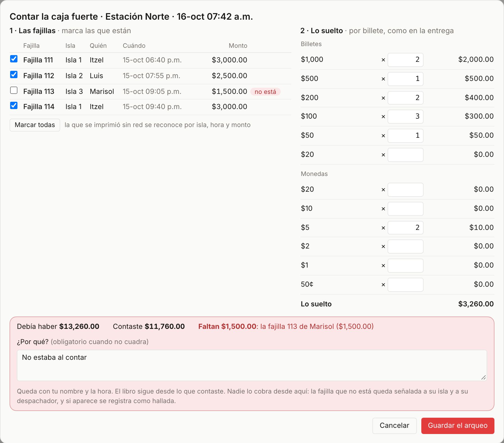Click the $20 monedas quantity field

point(405,189)
